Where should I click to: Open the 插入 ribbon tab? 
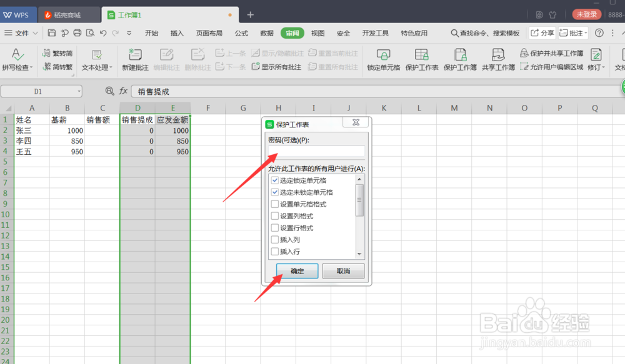coord(177,33)
